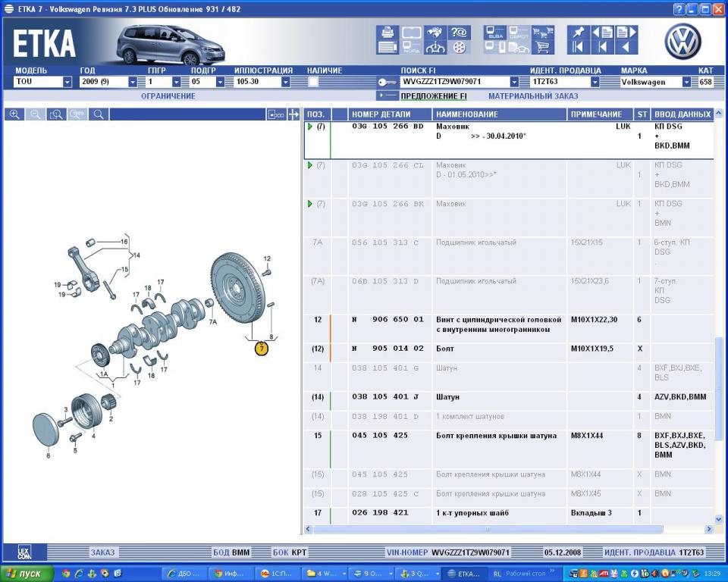Switch to the ДБО taskbar window

[x=184, y=574]
